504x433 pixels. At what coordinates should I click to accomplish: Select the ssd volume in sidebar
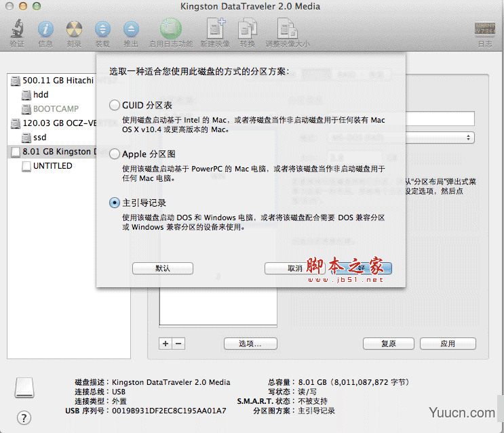(34, 138)
